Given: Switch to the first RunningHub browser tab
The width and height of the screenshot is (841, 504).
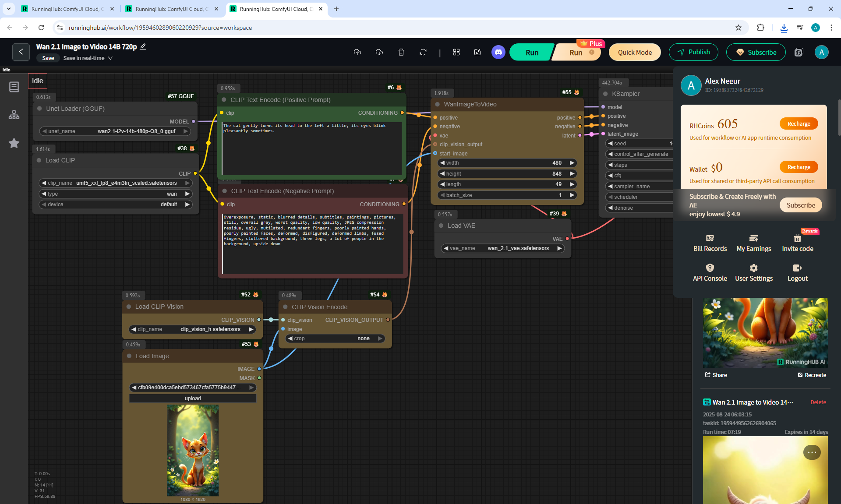Looking at the screenshot, I should point(68,9).
